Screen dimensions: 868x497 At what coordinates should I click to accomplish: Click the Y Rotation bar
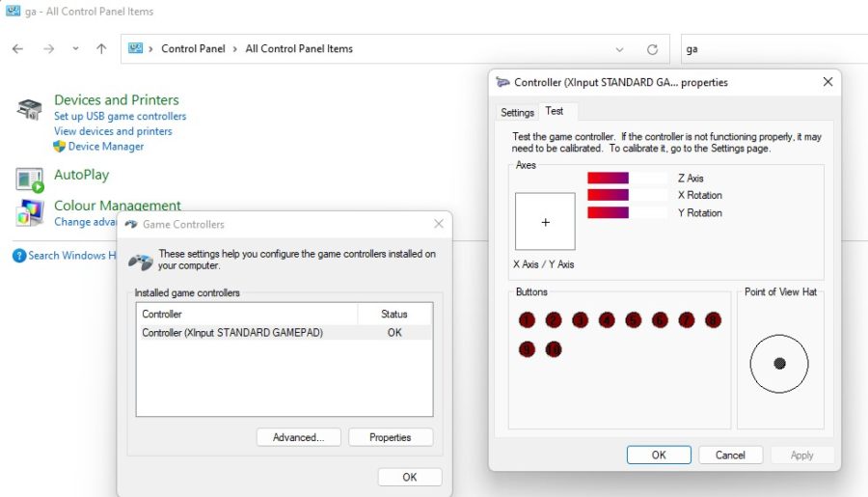[x=628, y=212]
